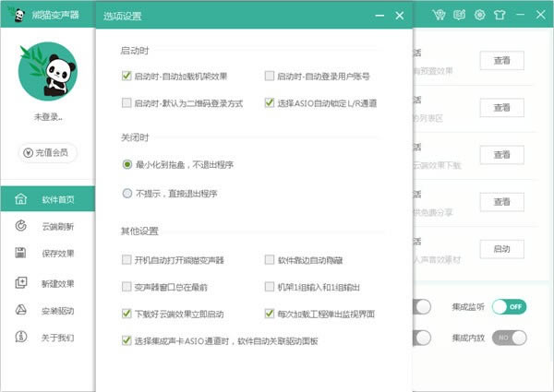This screenshot has height=392, width=554.
Task: Click the panda avatar picture
Action: click(x=48, y=71)
